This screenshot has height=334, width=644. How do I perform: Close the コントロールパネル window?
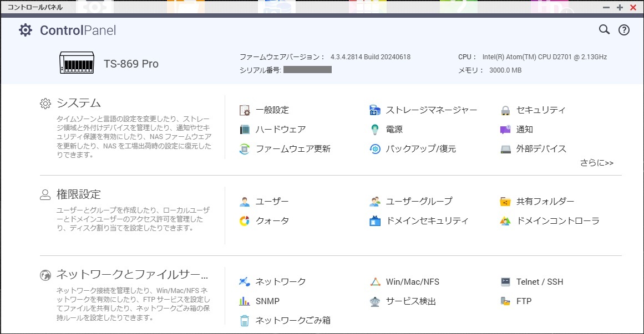point(633,7)
